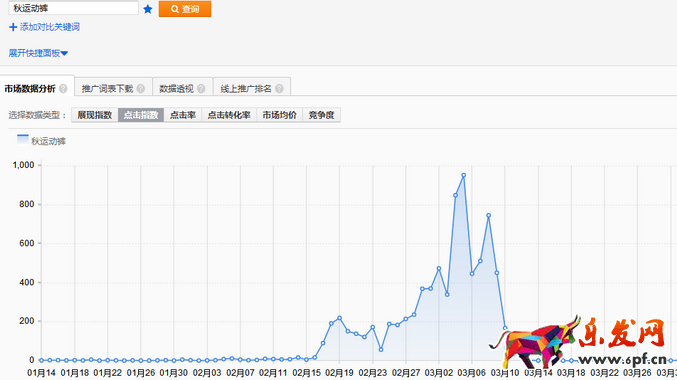Expand the 展开快捷面板 quick panel
Screen dimensions: 677x380
point(38,53)
